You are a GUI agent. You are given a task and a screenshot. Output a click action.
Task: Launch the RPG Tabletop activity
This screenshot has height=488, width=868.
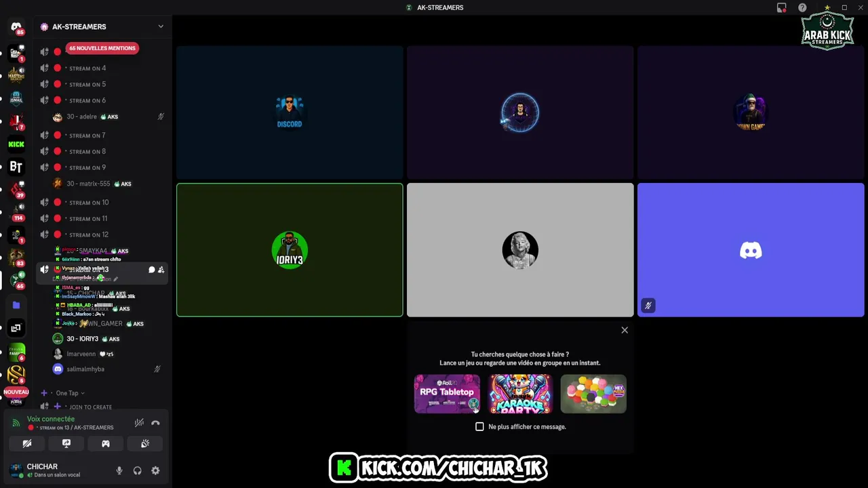[447, 394]
